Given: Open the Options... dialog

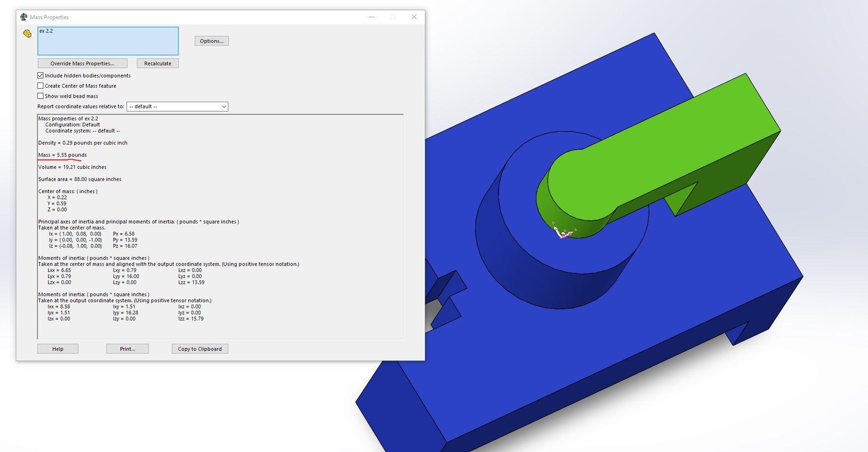Looking at the screenshot, I should (x=211, y=41).
